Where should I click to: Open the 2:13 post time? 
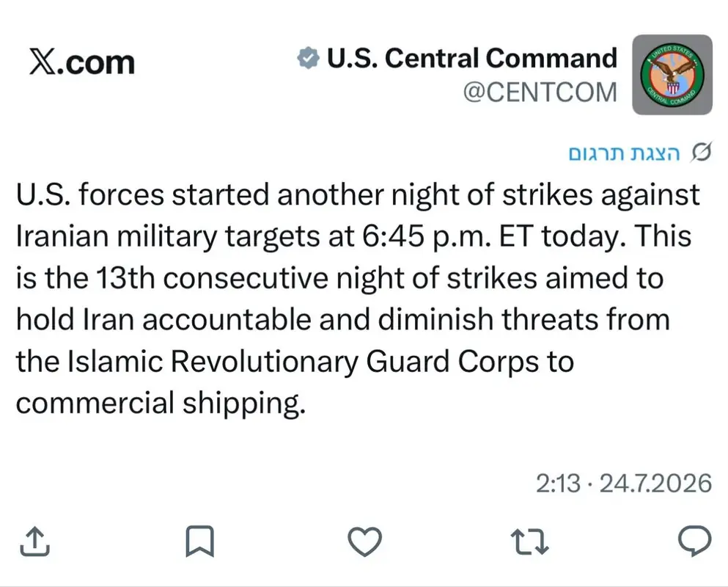pos(558,484)
